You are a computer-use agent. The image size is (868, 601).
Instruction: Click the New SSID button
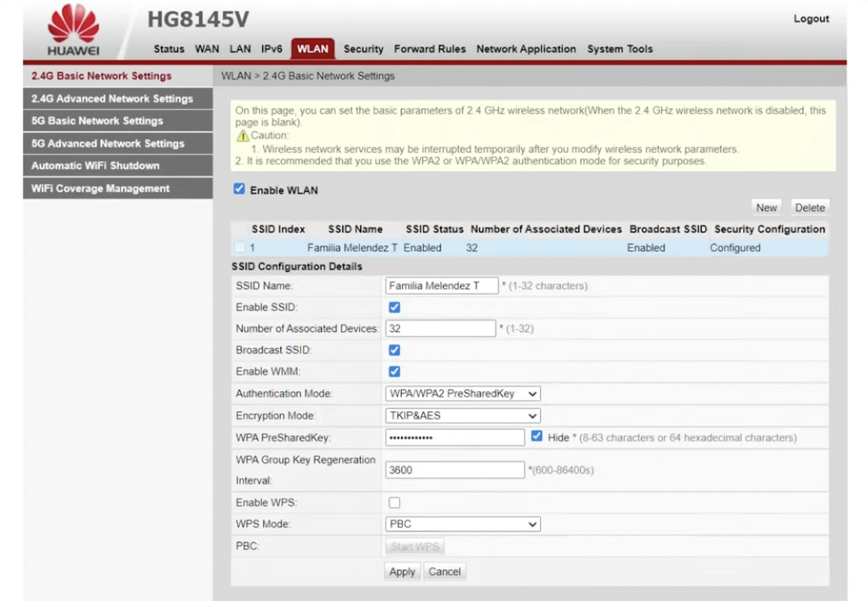click(766, 208)
